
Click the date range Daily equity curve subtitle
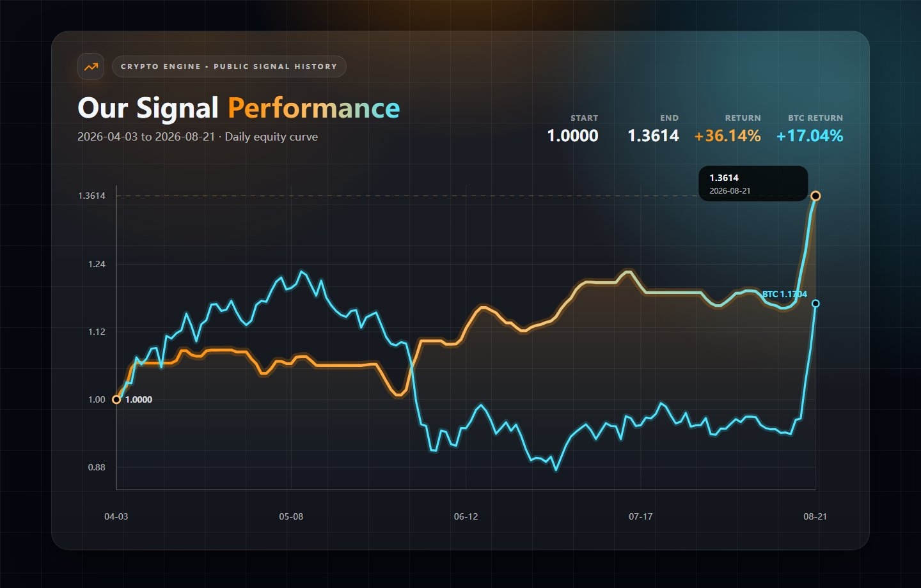198,137
